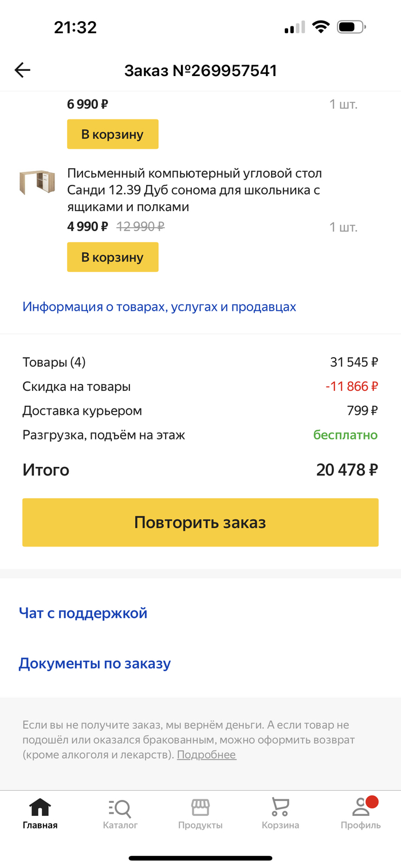Open the Главная home tab icon
This screenshot has height=868, width=401.
pos(40,808)
